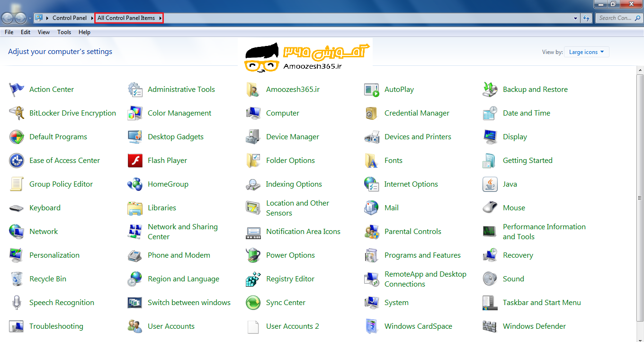Click the BitLocker Drive Encryption keys icon
The height and width of the screenshot is (342, 644).
point(17,113)
